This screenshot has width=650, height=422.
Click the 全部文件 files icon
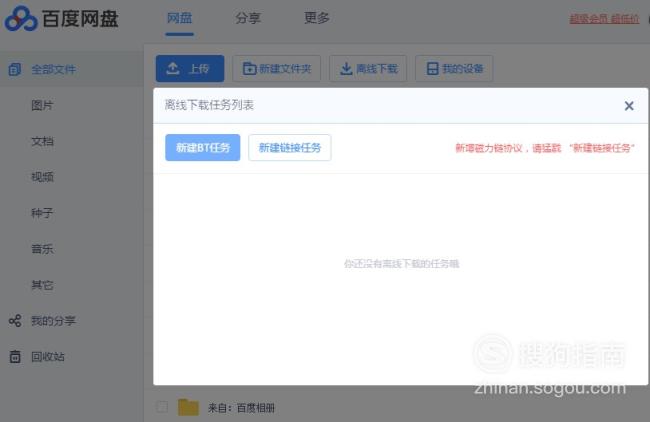click(x=15, y=69)
